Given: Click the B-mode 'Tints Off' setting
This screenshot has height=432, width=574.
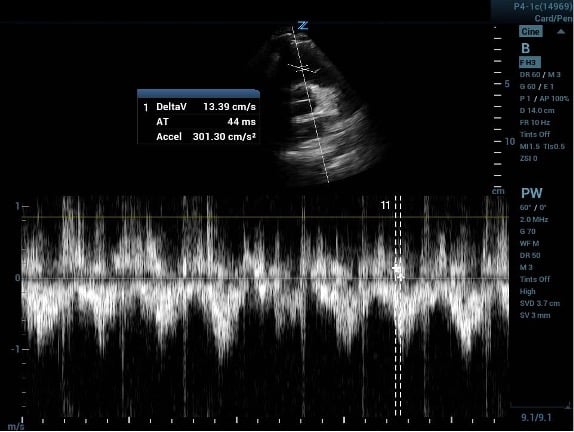Looking at the screenshot, I should click(x=535, y=134).
